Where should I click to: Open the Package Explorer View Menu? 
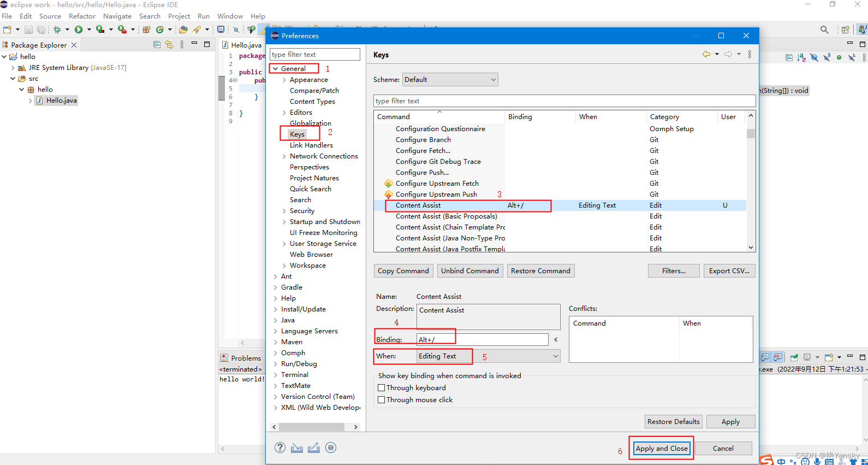[x=182, y=45]
